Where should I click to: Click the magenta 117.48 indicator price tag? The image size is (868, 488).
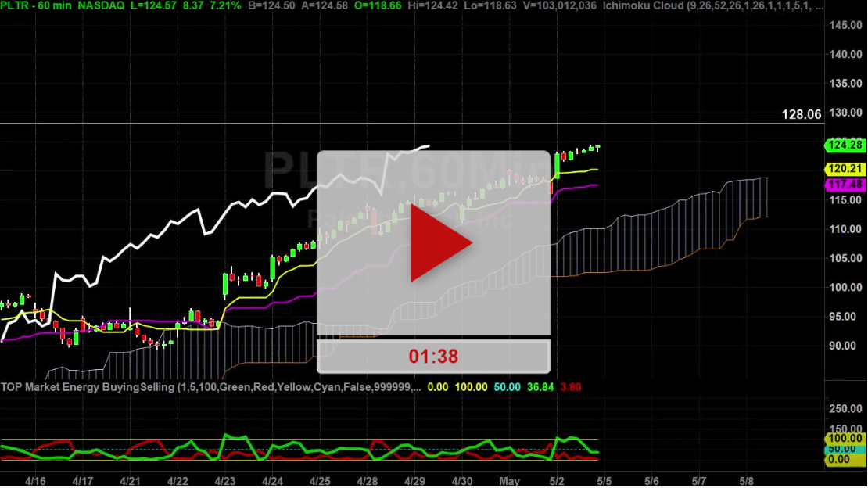[845, 185]
